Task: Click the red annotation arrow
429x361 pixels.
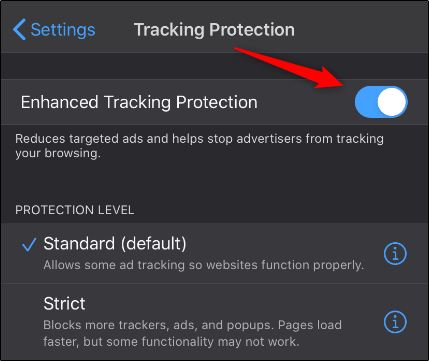Action: click(x=289, y=68)
